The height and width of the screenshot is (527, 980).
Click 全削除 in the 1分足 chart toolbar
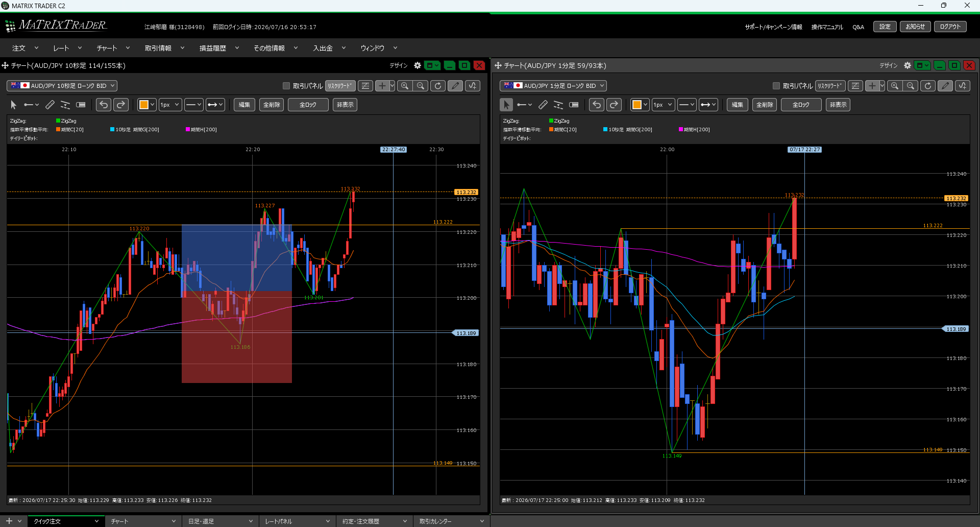click(x=765, y=105)
